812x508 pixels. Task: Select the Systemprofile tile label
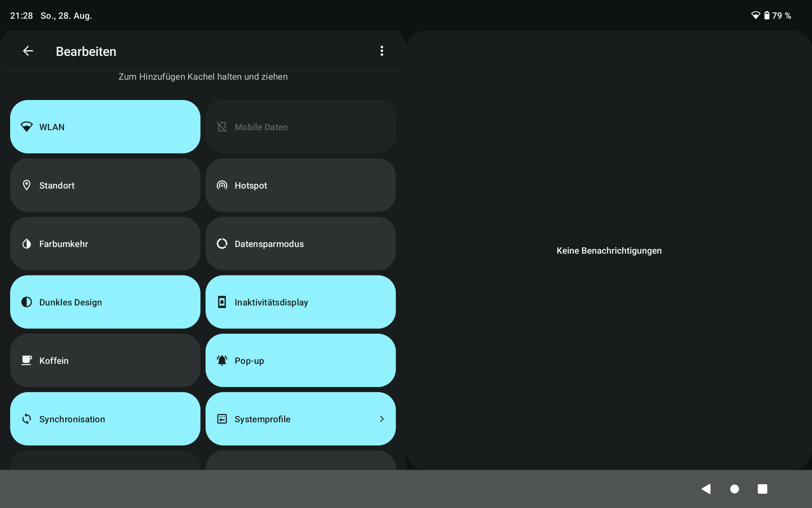tap(262, 419)
